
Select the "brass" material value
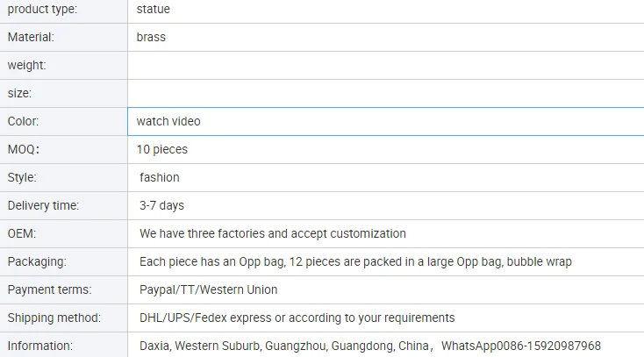(x=151, y=38)
